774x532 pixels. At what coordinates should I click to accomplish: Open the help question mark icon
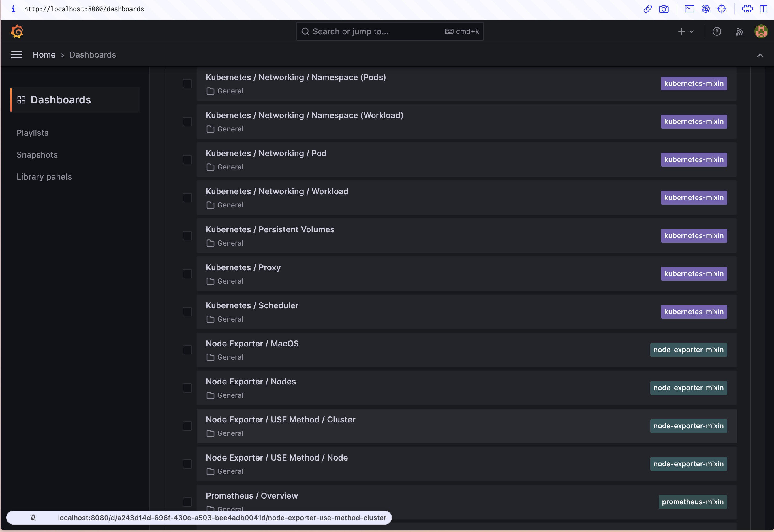[717, 31]
